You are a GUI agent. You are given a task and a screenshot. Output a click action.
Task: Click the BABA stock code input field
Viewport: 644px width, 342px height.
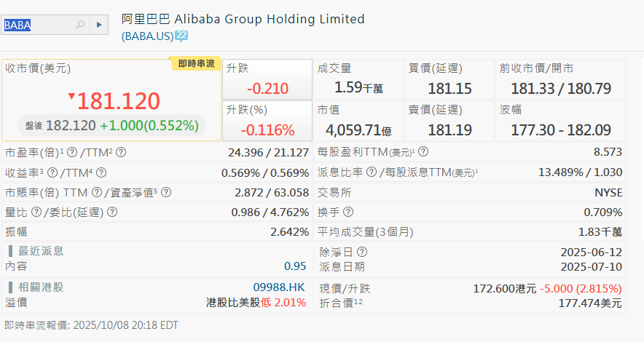[38, 25]
